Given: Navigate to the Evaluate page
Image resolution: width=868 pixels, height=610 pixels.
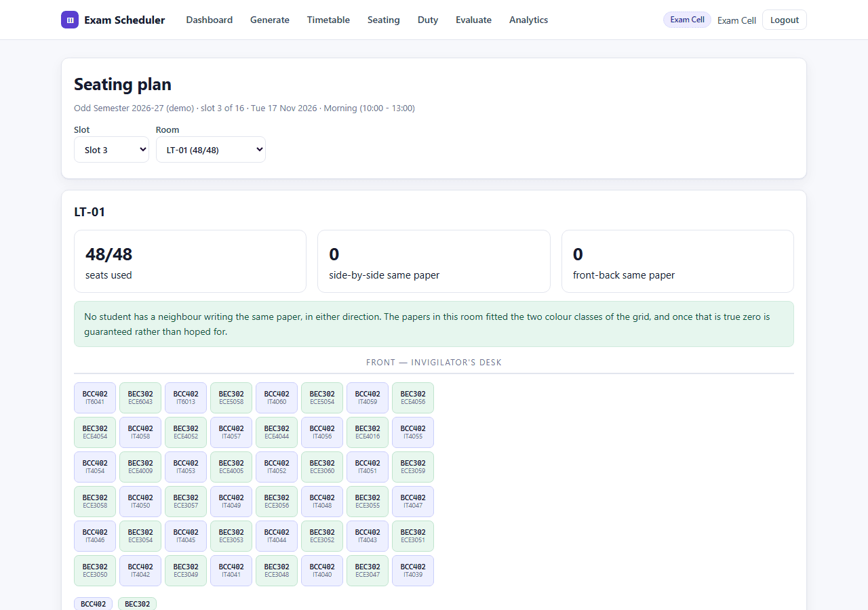Looking at the screenshot, I should pyautogui.click(x=473, y=20).
